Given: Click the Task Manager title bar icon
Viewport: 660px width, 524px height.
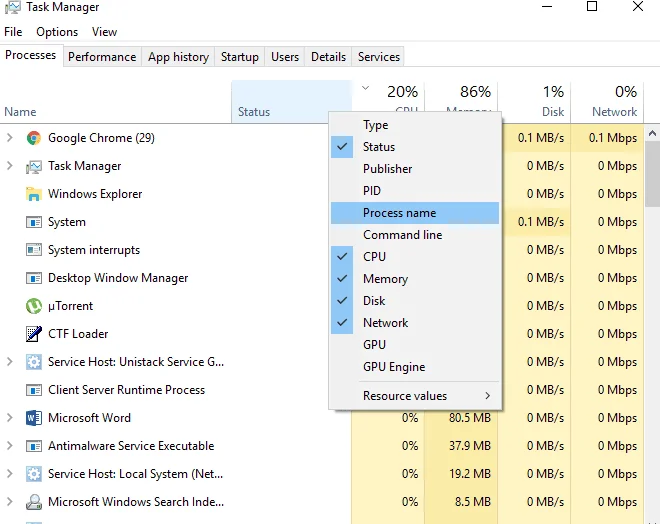Looking at the screenshot, I should pos(12,8).
